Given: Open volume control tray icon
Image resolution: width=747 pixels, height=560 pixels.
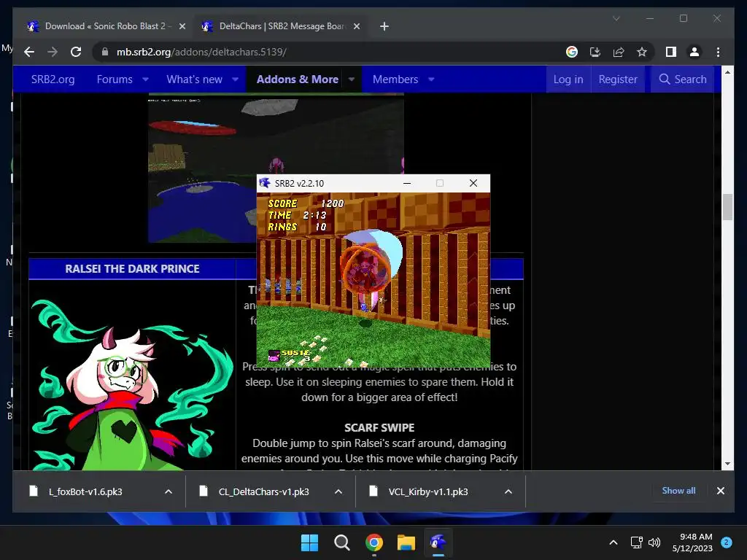Looking at the screenshot, I should pyautogui.click(x=654, y=542).
